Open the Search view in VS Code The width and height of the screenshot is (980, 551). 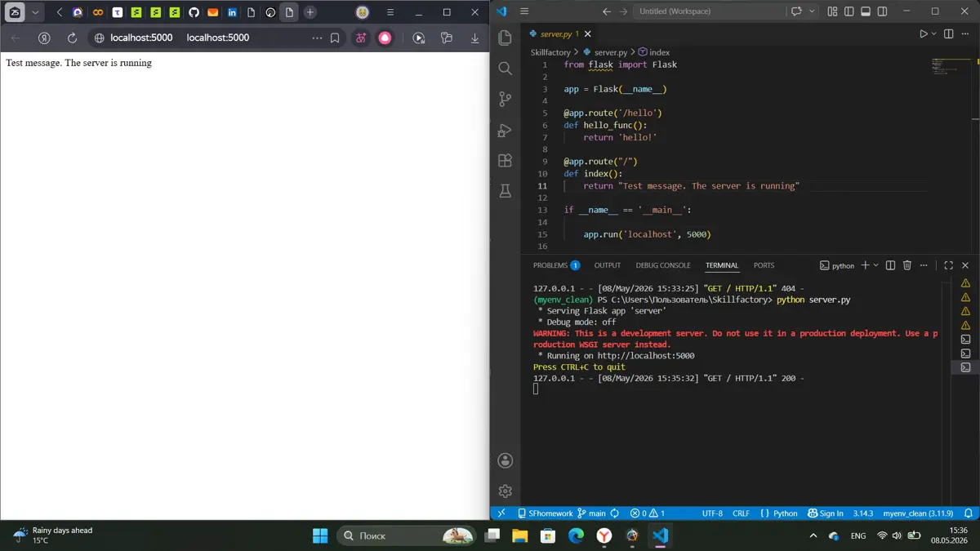click(x=505, y=69)
